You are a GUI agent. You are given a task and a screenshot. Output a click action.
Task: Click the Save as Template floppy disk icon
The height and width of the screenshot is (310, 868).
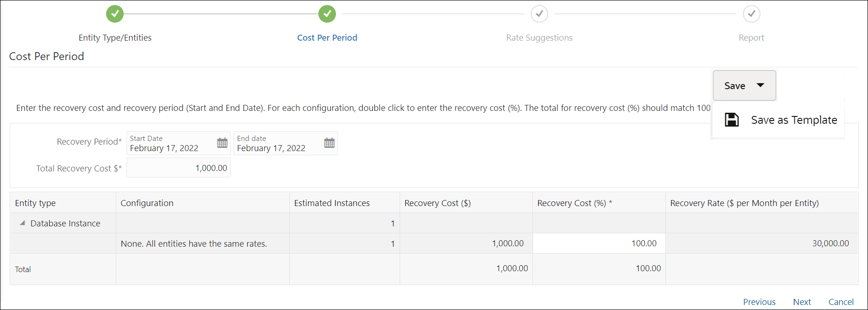pyautogui.click(x=731, y=120)
